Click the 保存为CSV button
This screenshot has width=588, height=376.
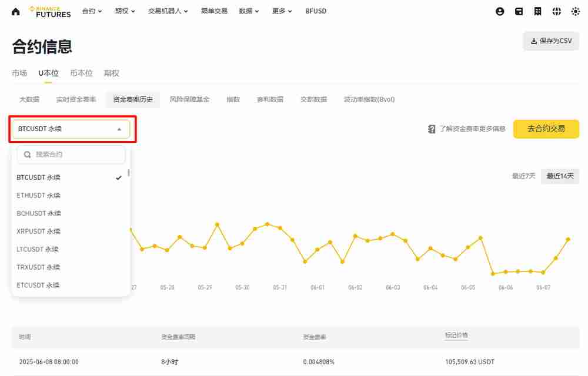tap(550, 41)
